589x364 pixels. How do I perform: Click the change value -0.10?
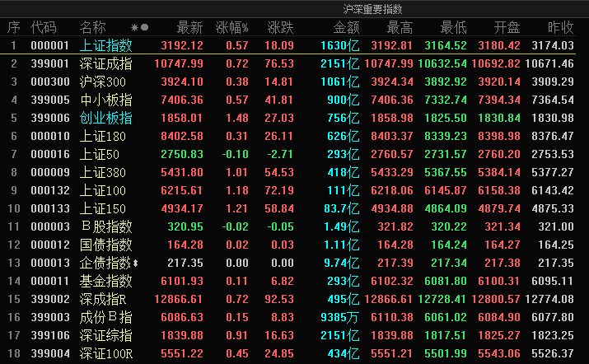235,154
